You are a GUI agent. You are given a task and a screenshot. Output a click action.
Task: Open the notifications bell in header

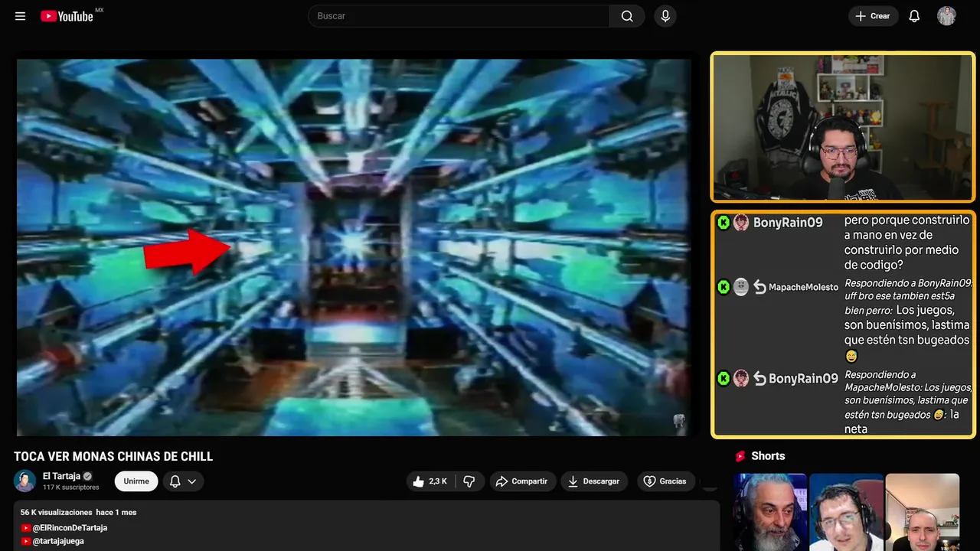point(914,16)
